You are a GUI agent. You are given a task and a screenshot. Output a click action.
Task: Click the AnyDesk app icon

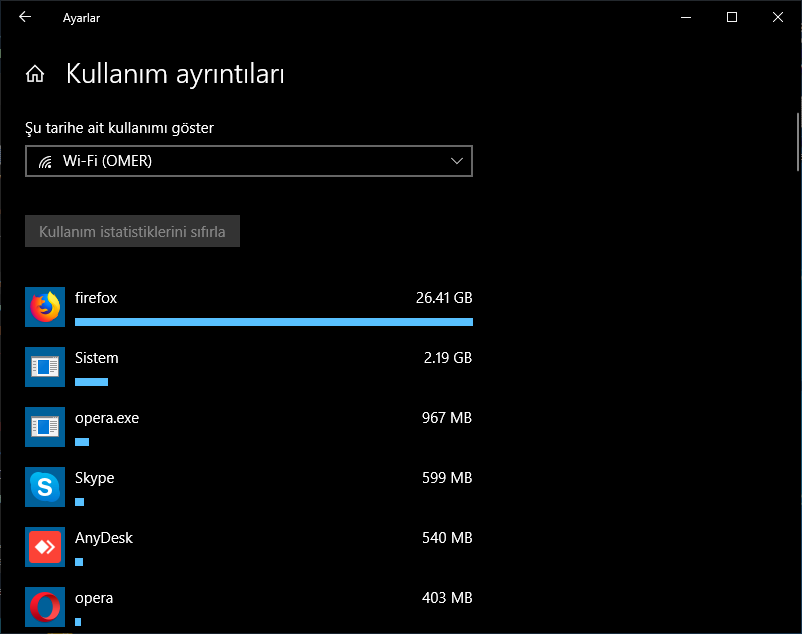click(x=45, y=547)
